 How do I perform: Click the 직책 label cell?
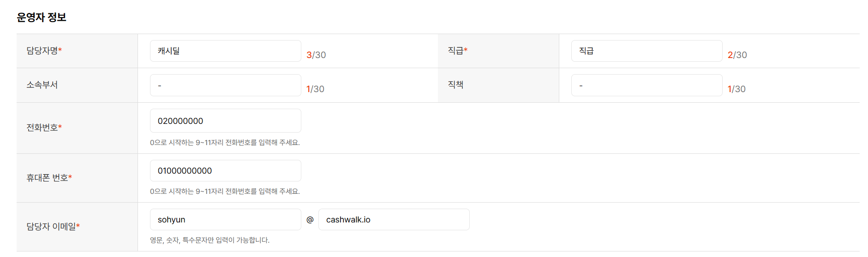[455, 85]
